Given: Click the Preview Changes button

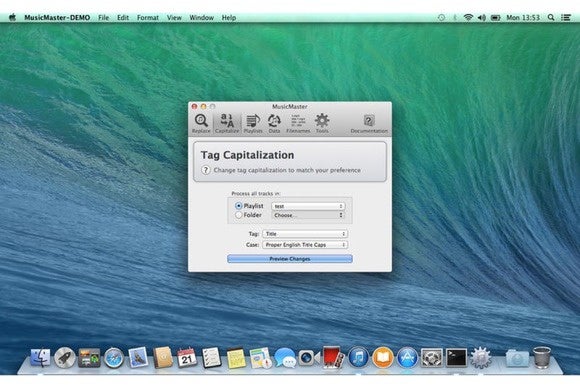Looking at the screenshot, I should (290, 259).
